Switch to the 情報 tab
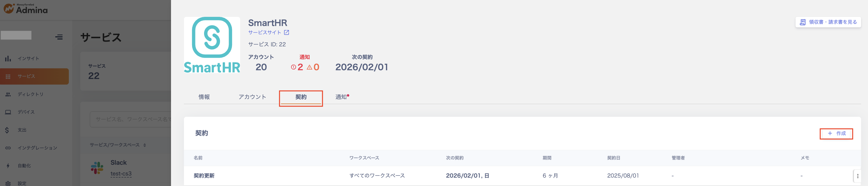This screenshot has height=186, width=868. click(x=204, y=97)
